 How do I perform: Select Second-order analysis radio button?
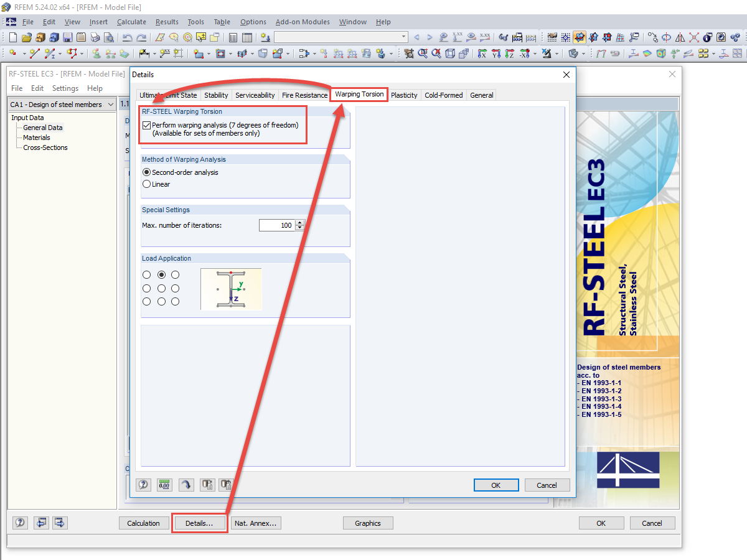click(x=146, y=172)
